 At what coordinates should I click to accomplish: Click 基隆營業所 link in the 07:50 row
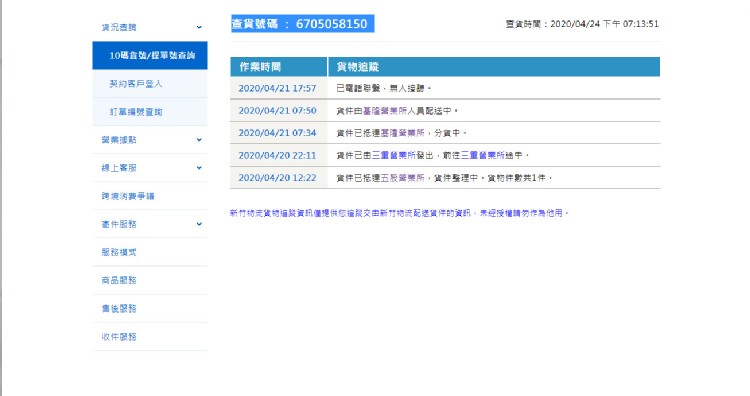point(385,111)
